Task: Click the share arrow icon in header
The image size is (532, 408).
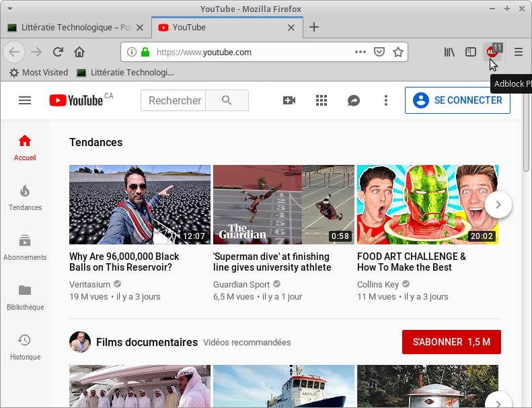Action: [x=354, y=100]
